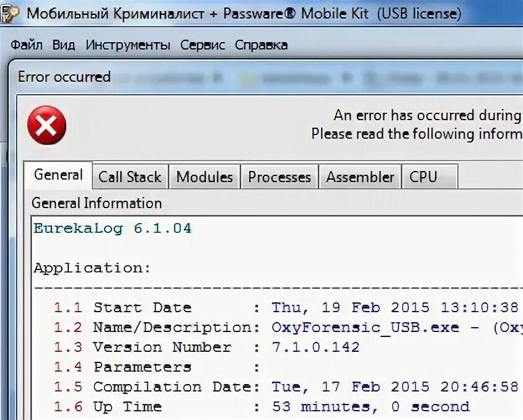This screenshot has width=523, height=420.
Task: Click the 'General Information' label
Action: (x=97, y=203)
